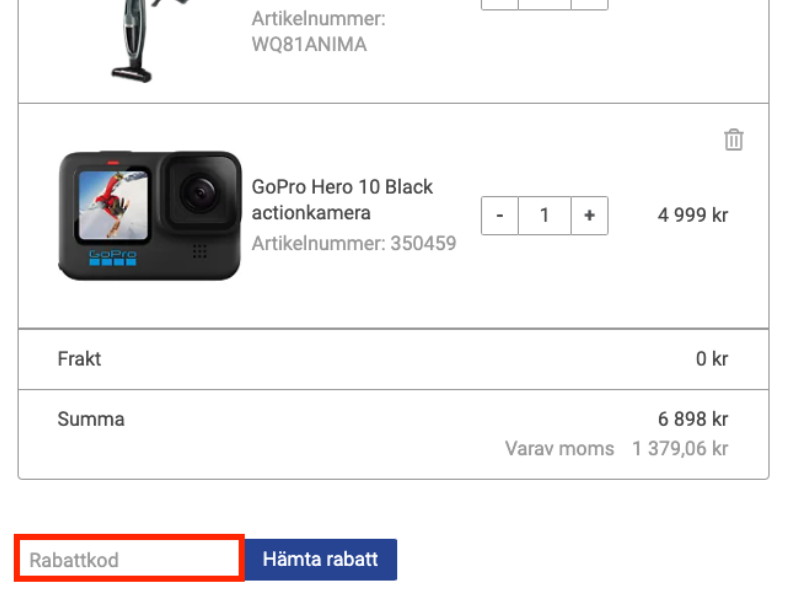Click the 6 898 kr total amount
This screenshot has width=800, height=600.
point(692,419)
